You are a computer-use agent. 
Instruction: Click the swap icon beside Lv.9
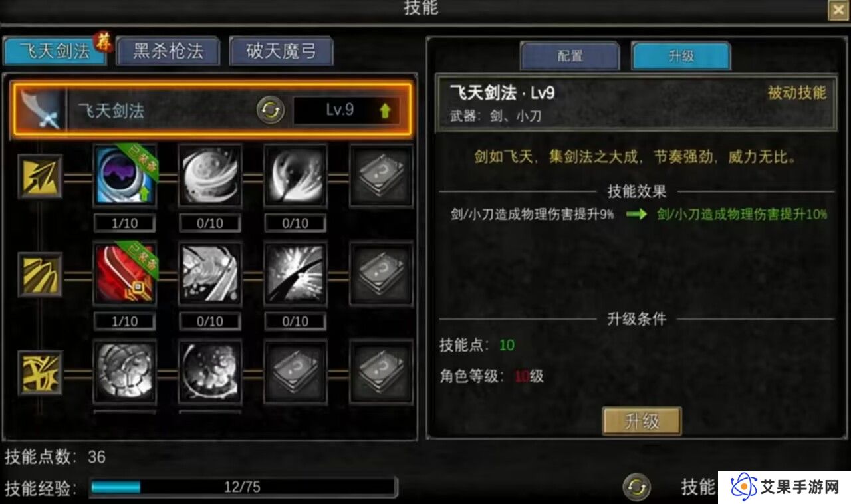[x=271, y=111]
